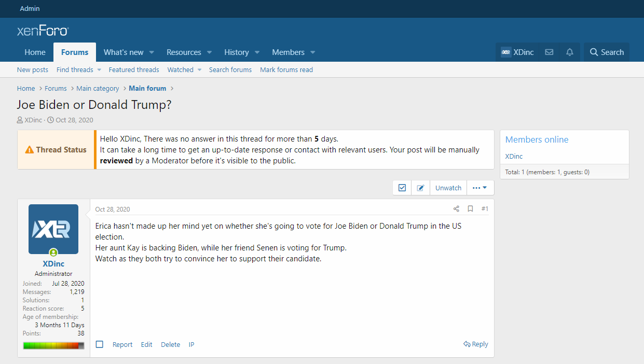Open the alerts bell icon
The width and height of the screenshot is (644, 364).
(x=569, y=52)
